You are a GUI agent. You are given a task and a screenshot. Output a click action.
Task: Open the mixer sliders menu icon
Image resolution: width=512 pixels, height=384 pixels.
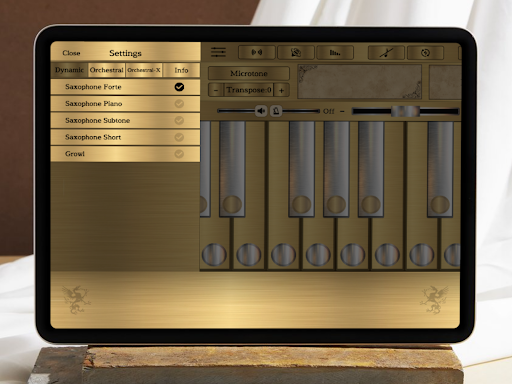(218, 52)
